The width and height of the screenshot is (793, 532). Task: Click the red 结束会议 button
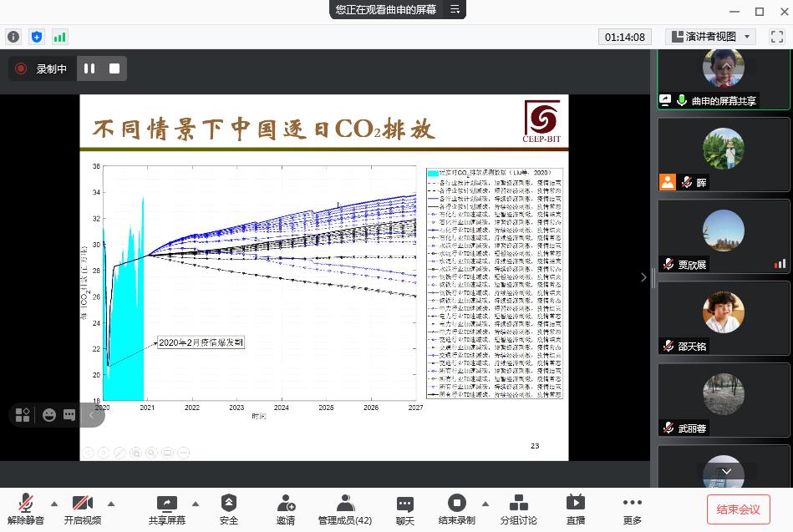pyautogui.click(x=738, y=509)
